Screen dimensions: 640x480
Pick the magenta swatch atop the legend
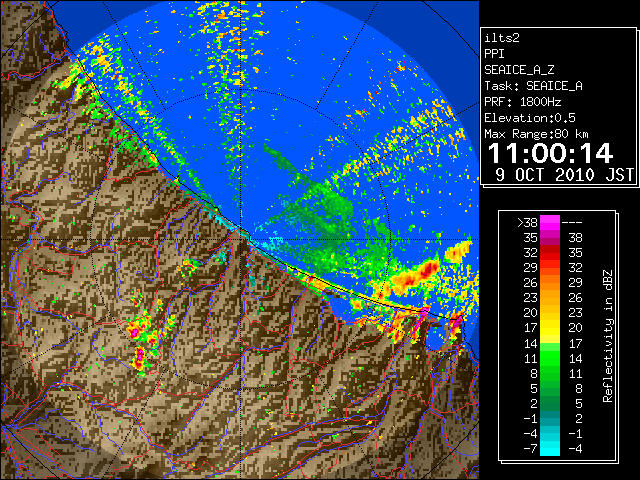[550, 223]
